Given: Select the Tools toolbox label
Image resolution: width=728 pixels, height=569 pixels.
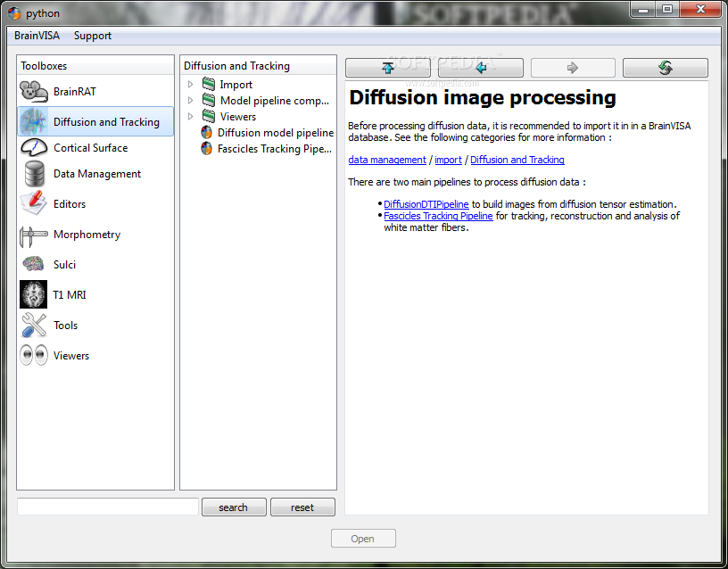Looking at the screenshot, I should [65, 326].
